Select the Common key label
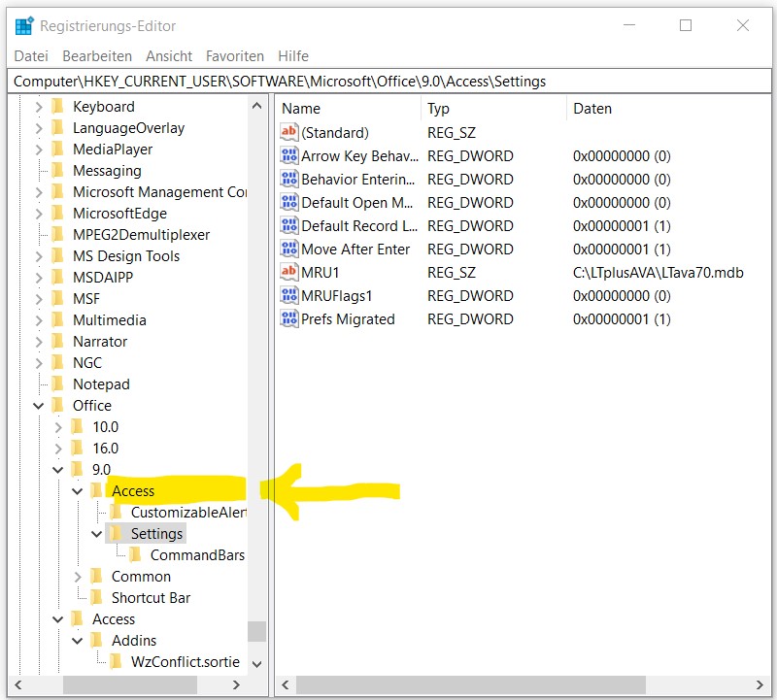The height and width of the screenshot is (700, 777). pyautogui.click(x=141, y=576)
